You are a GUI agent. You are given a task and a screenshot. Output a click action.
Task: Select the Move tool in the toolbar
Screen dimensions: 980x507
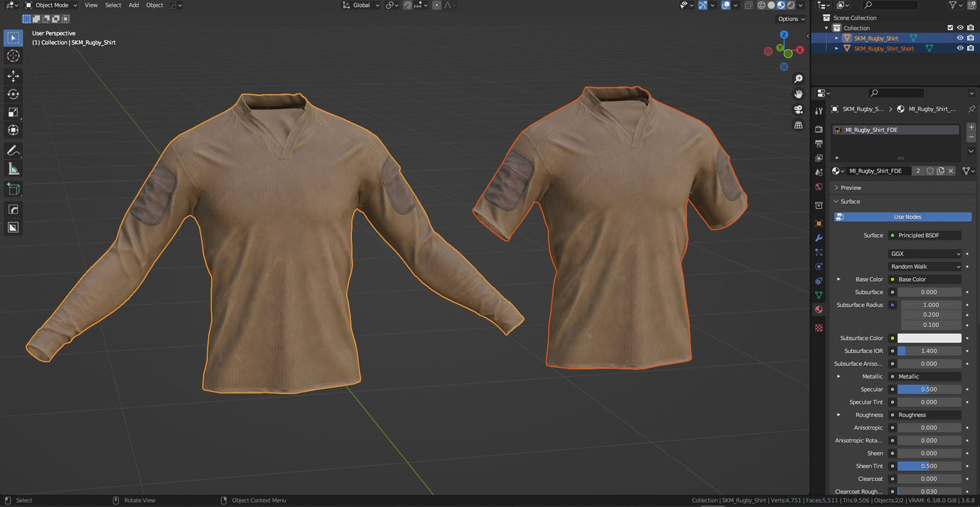(13, 76)
